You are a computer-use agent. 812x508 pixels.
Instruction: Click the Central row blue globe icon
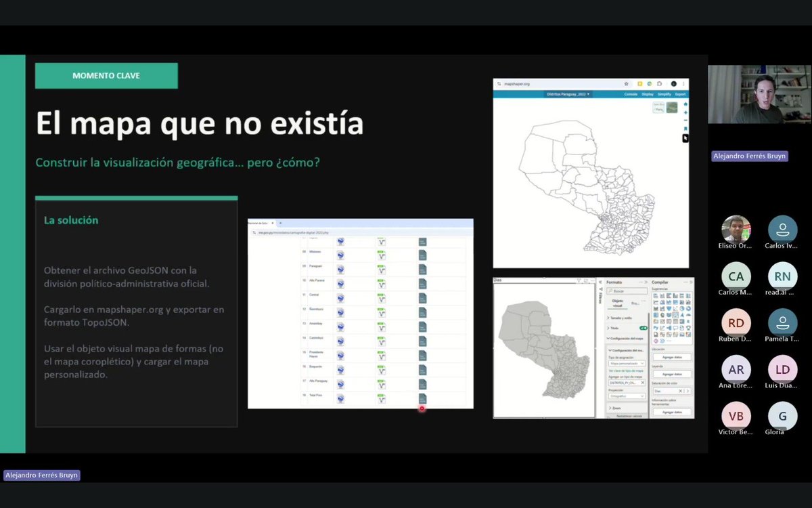point(340,299)
